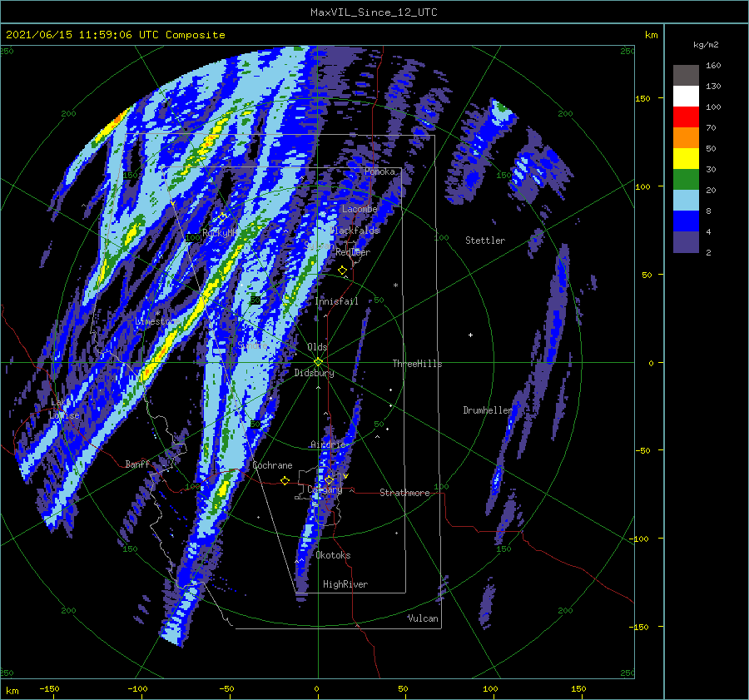Click the yellow diamond at the radar center
Image resolution: width=749 pixels, height=700 pixels.
[x=318, y=362]
